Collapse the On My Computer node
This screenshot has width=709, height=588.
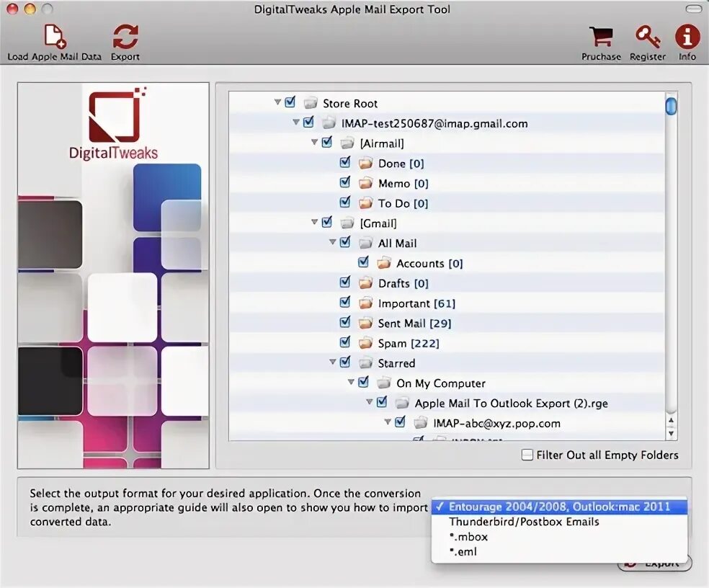352,382
